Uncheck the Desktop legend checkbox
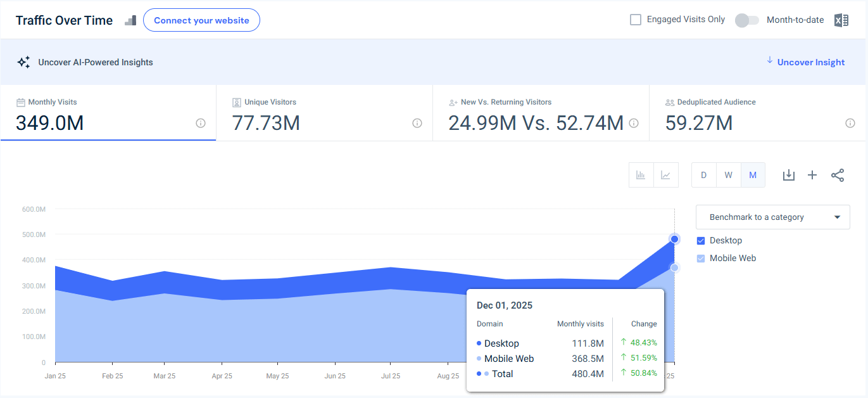868x398 pixels. (x=701, y=241)
